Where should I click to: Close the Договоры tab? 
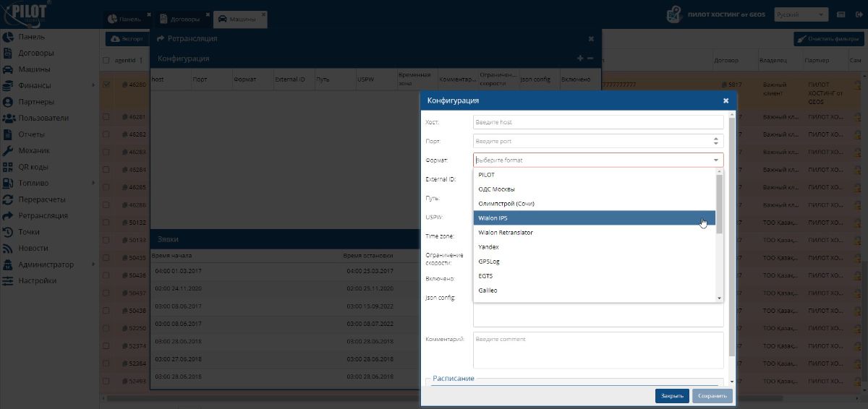pos(208,14)
